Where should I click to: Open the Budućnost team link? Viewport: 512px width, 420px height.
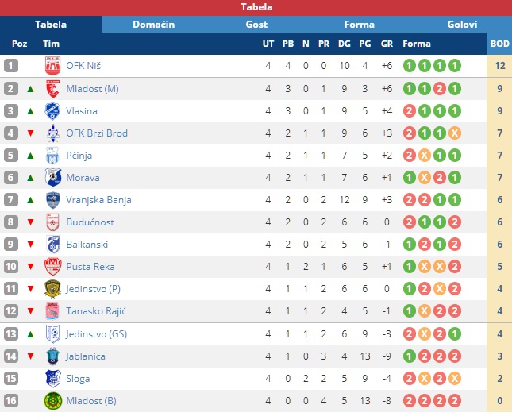coord(90,222)
